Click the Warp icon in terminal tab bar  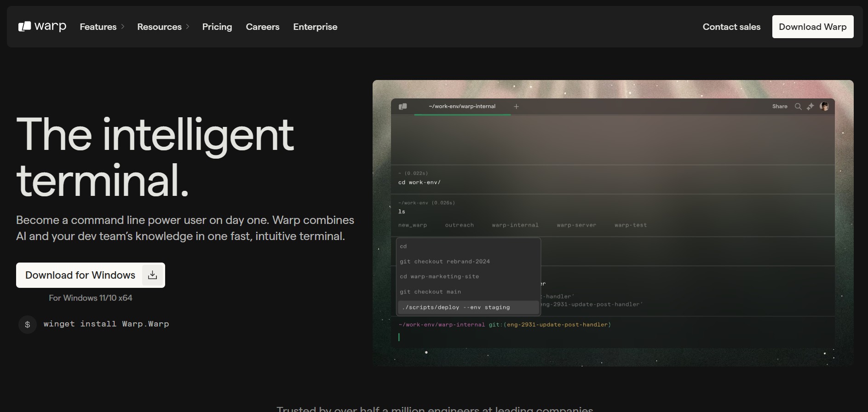[x=403, y=106]
